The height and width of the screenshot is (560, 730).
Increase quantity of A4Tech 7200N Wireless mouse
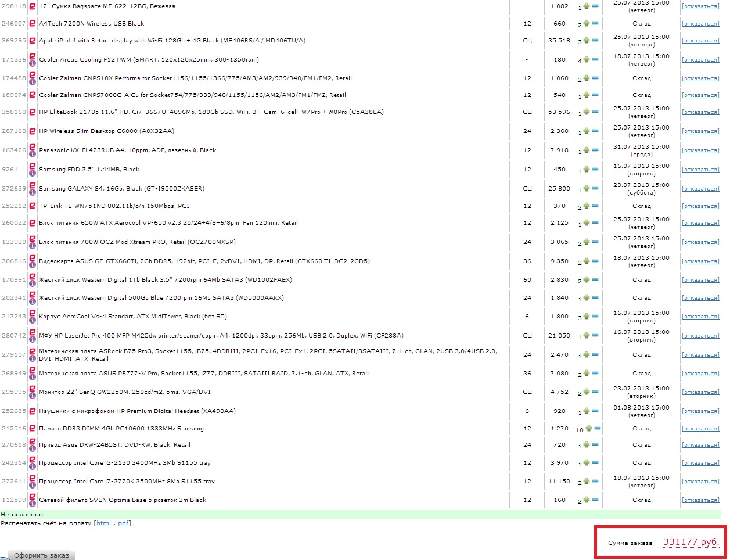tap(587, 24)
